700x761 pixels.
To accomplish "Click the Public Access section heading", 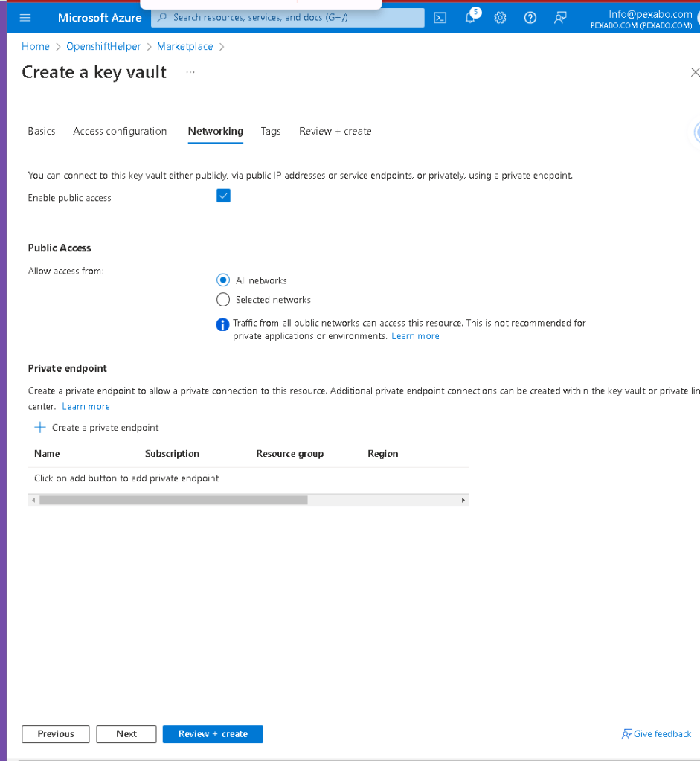I will pos(60,248).
